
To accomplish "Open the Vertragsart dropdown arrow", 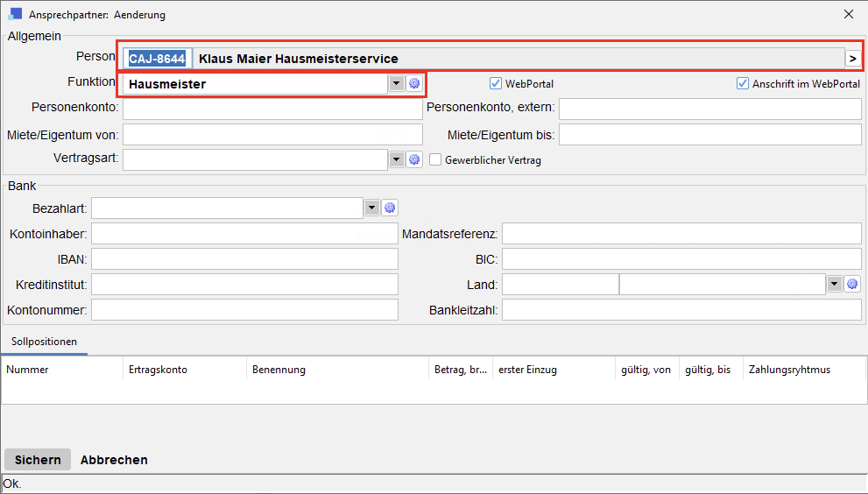I will (396, 159).
